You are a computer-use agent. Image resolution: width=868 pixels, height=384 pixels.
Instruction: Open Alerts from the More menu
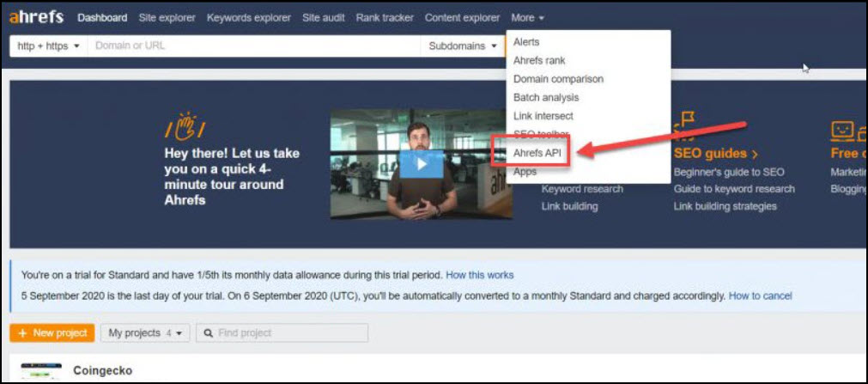[526, 42]
